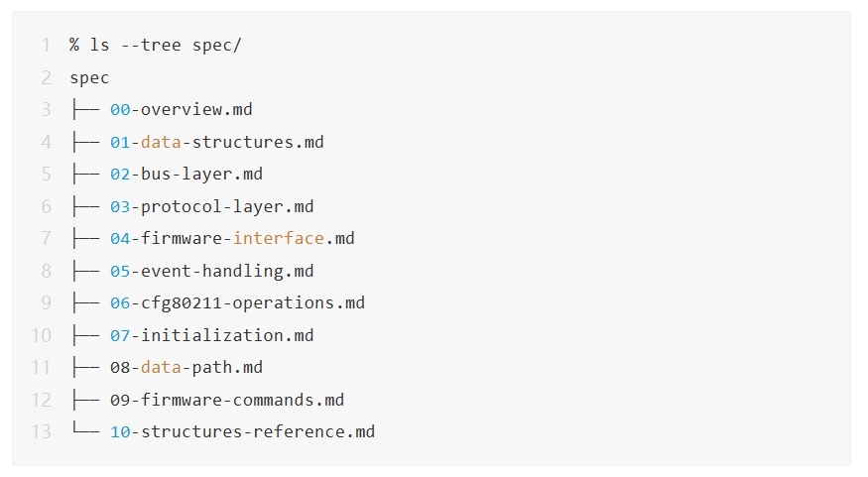Image resolution: width=868 pixels, height=477 pixels.
Task: Click line number 7 in the gutter
Action: [46, 238]
